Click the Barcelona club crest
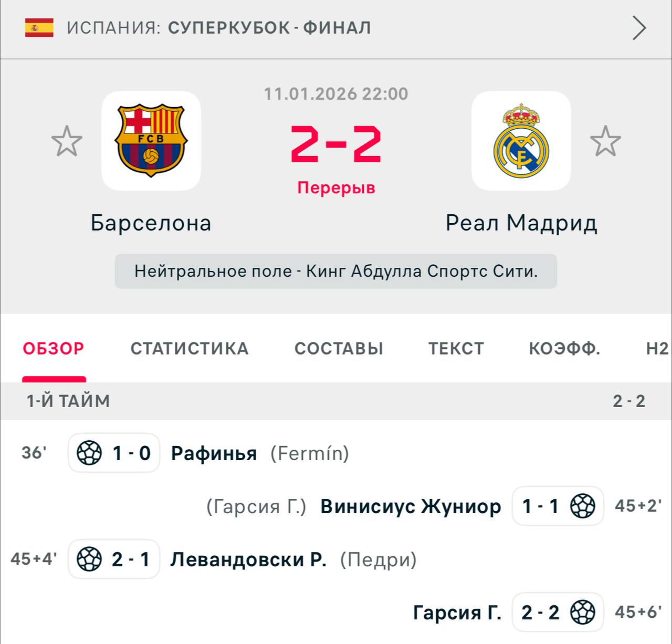The image size is (672, 644). click(151, 141)
